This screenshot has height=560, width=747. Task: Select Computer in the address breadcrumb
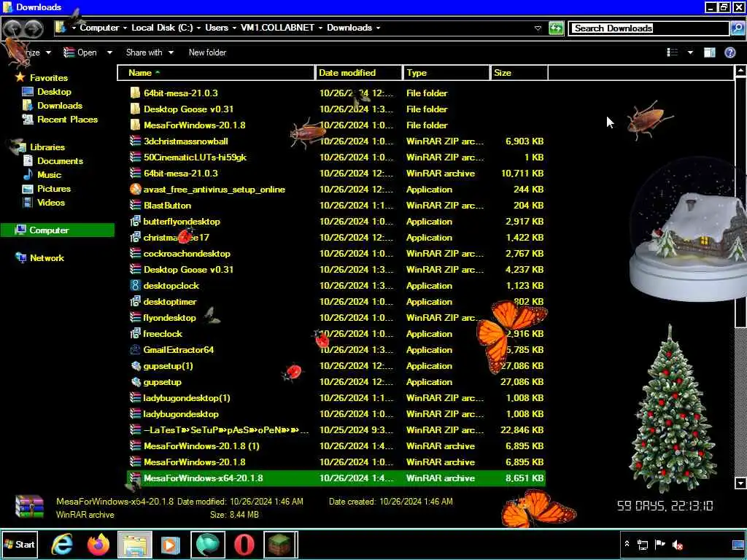point(99,28)
